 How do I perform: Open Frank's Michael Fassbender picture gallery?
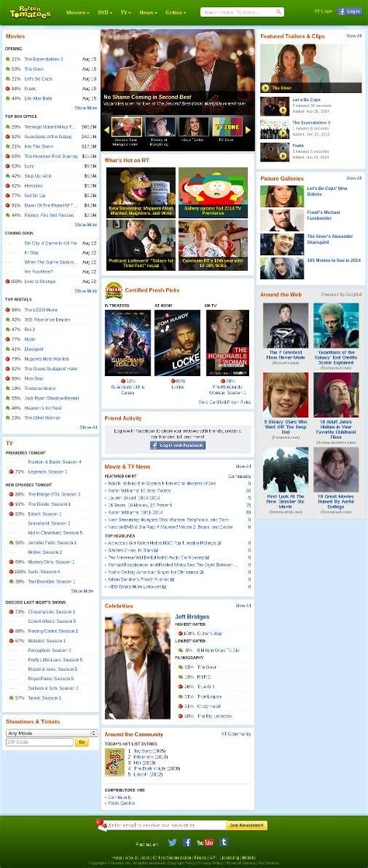point(282,220)
